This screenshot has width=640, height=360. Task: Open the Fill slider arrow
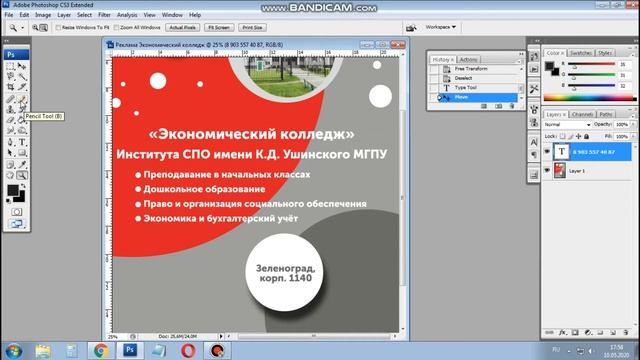coord(633,136)
